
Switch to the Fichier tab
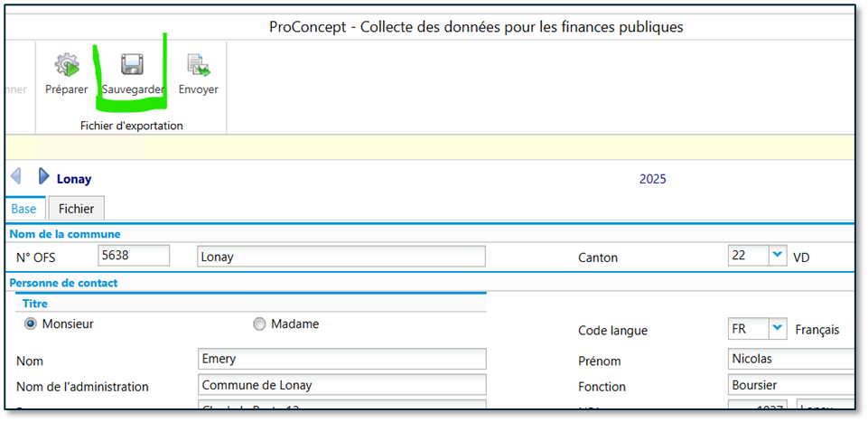click(x=77, y=209)
